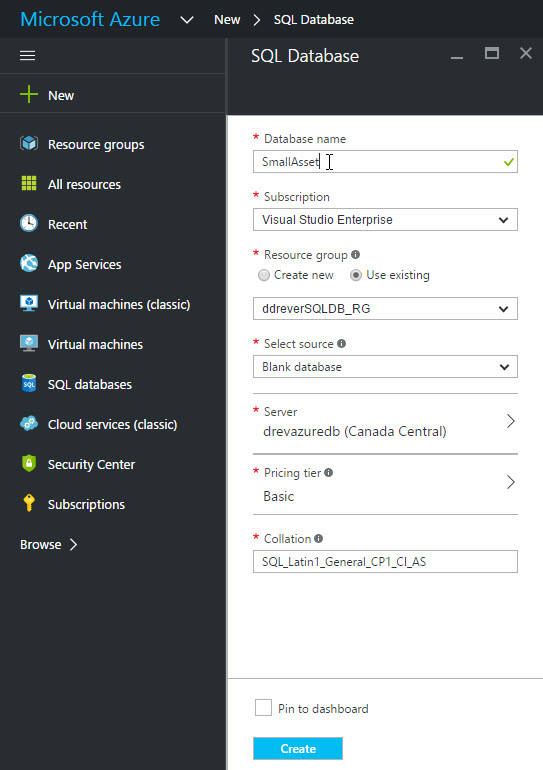
Task: Click the green plus New icon
Action: coord(29,94)
